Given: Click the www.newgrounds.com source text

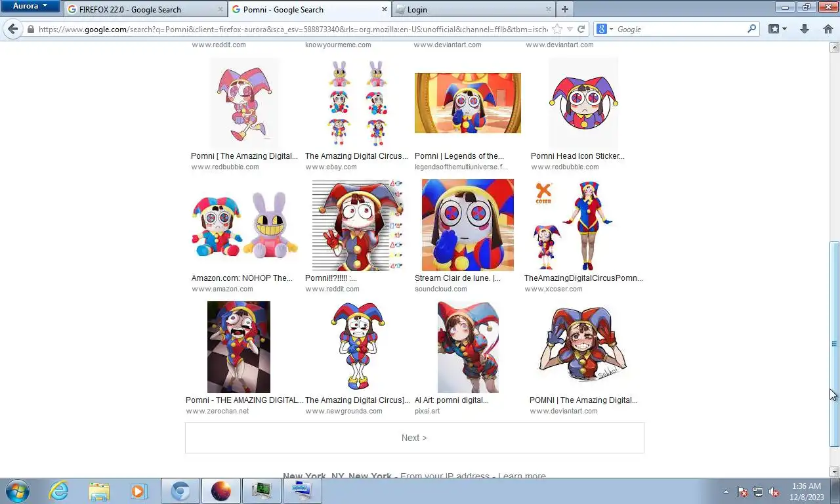Looking at the screenshot, I should point(344,411).
